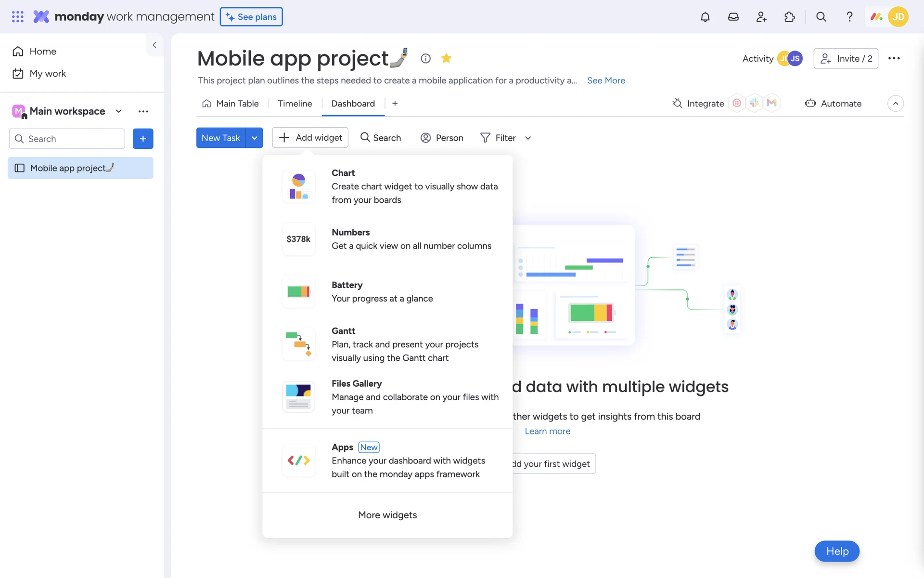Open the Automate robot icon

point(810,104)
